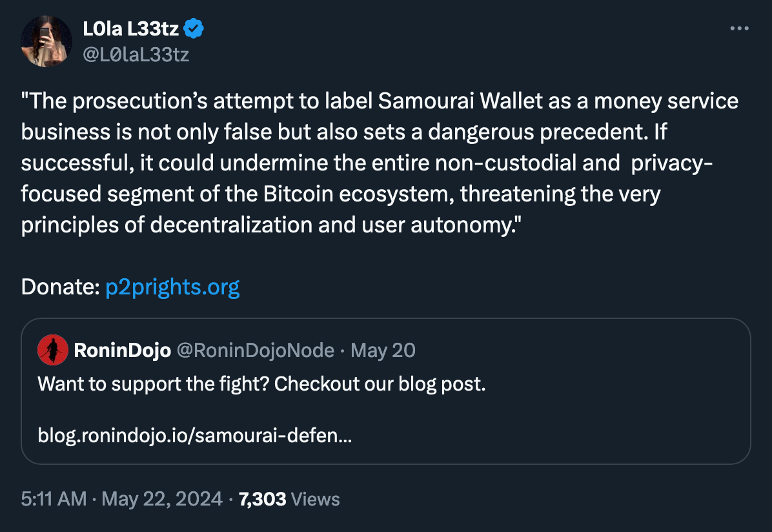Open the blog.ronindojo.io/samourai-defen… link
The height and width of the screenshot is (532, 772).
(195, 436)
